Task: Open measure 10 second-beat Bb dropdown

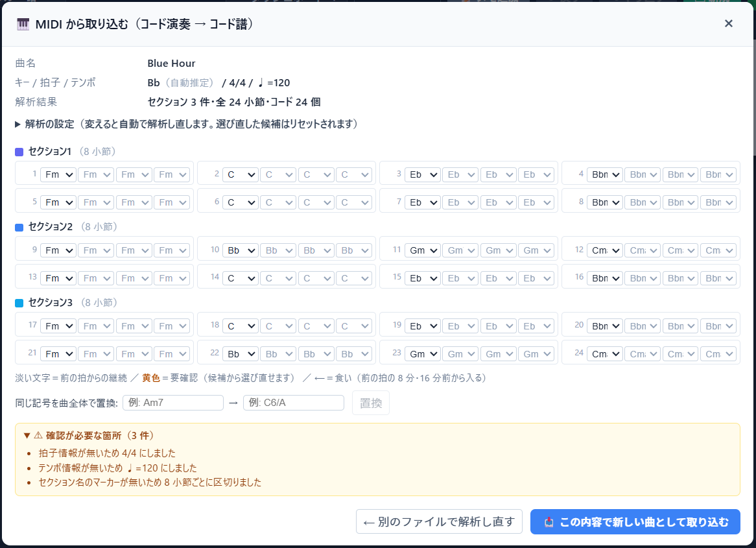Action: click(278, 250)
